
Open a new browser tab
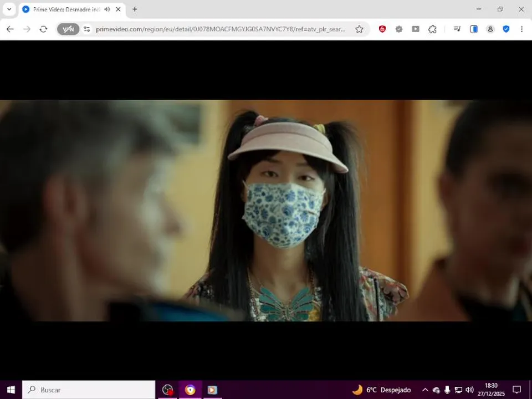coord(135,9)
